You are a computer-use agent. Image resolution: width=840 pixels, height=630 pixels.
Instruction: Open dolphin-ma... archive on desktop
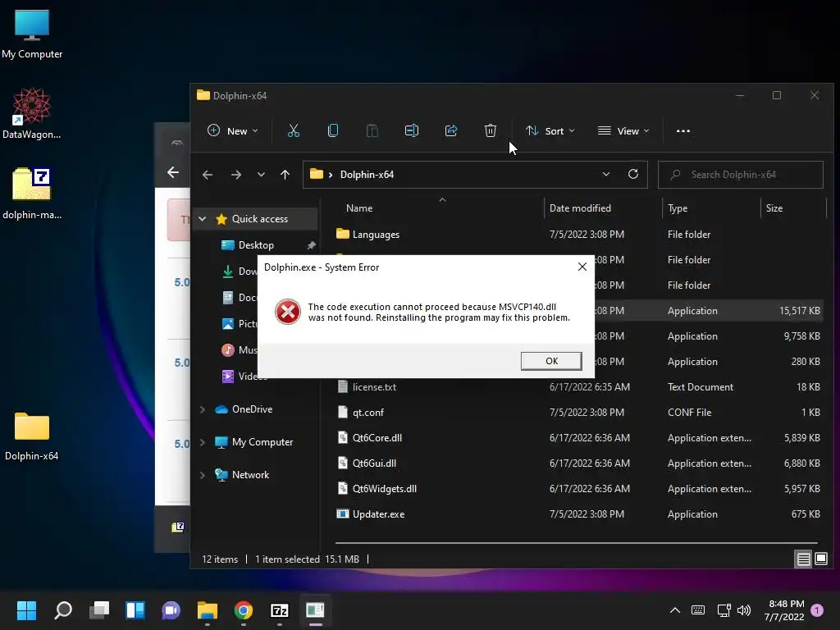(32, 194)
